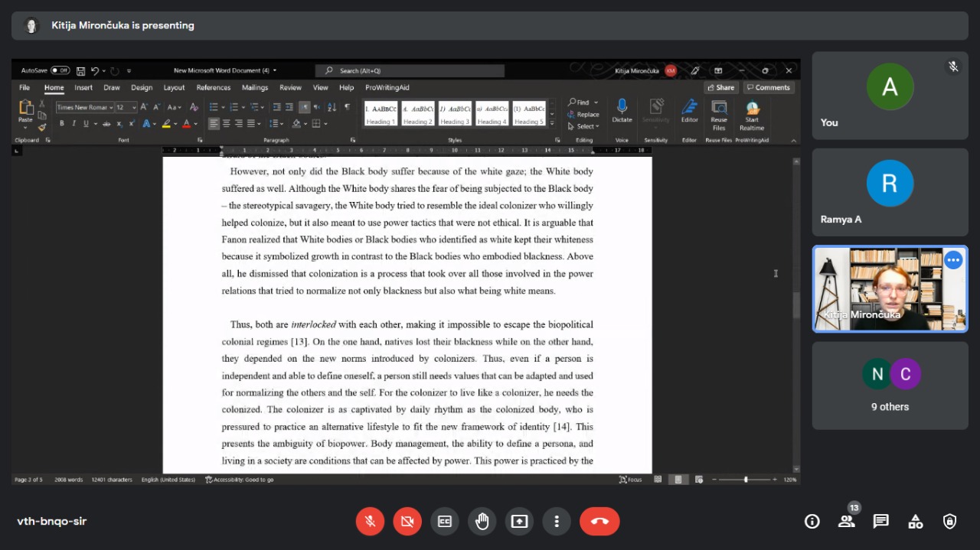Viewport: 980px width, 550px height.
Task: Open the ProWritingAid ribbon tab
Action: tap(387, 88)
